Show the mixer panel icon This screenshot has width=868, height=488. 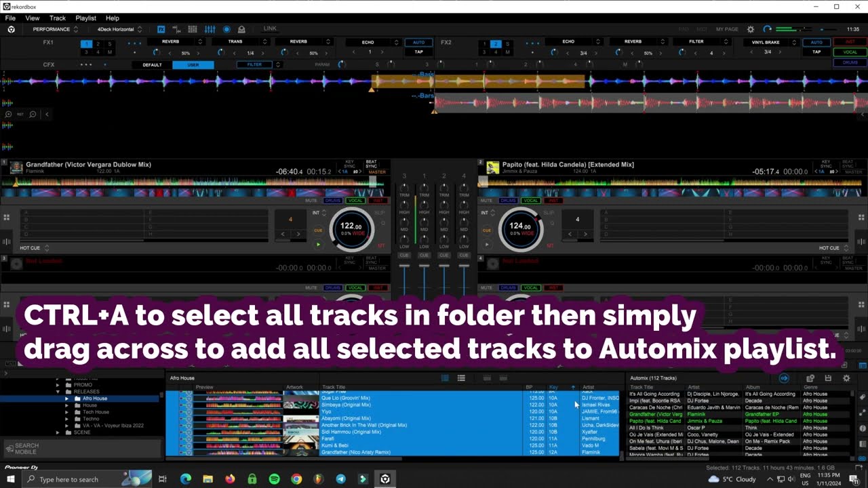pyautogui.click(x=210, y=29)
